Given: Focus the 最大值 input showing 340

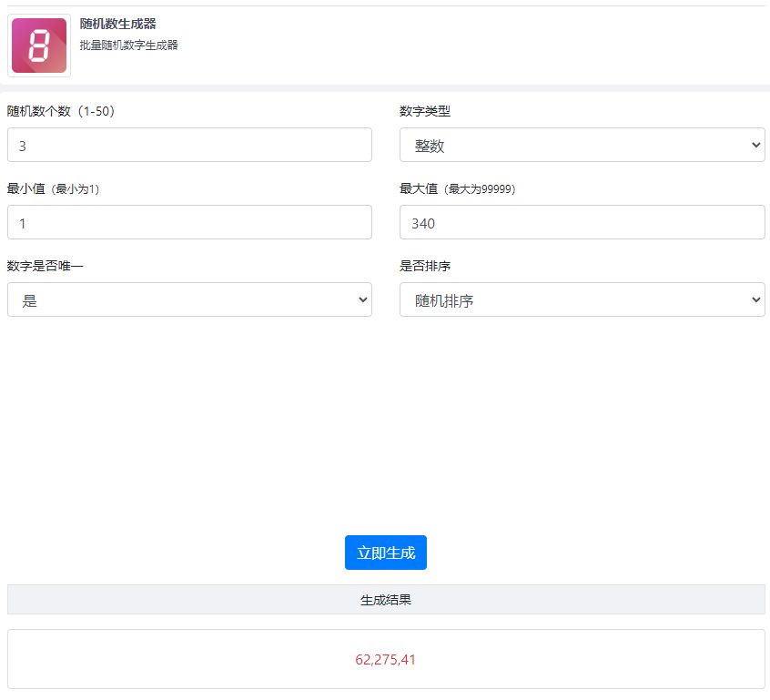Looking at the screenshot, I should pyautogui.click(x=582, y=222).
